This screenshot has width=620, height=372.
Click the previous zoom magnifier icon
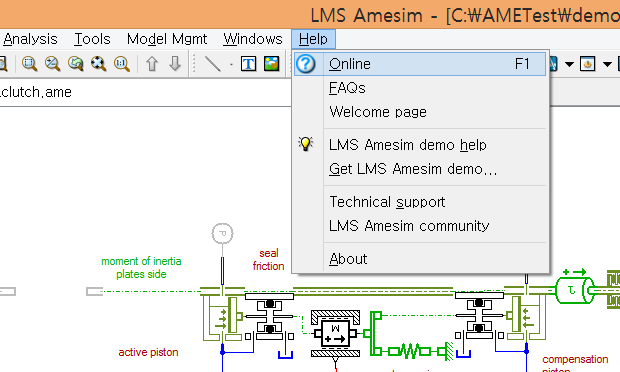click(x=76, y=64)
